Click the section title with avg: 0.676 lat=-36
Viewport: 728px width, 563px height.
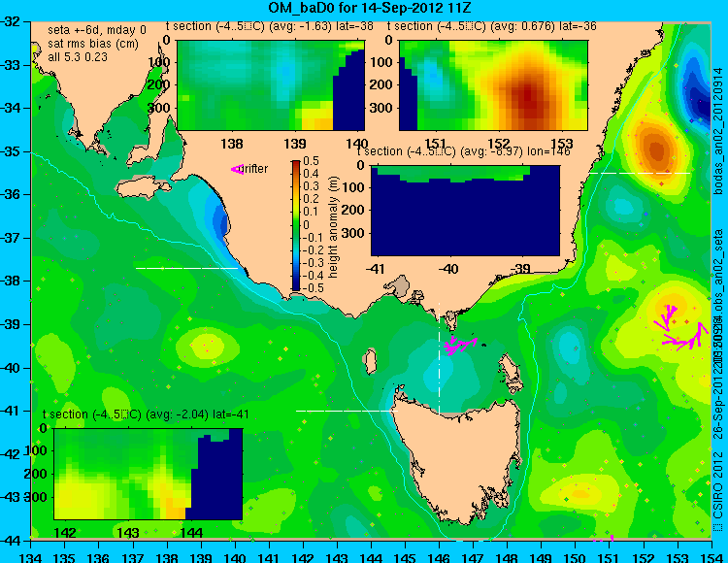(492, 26)
